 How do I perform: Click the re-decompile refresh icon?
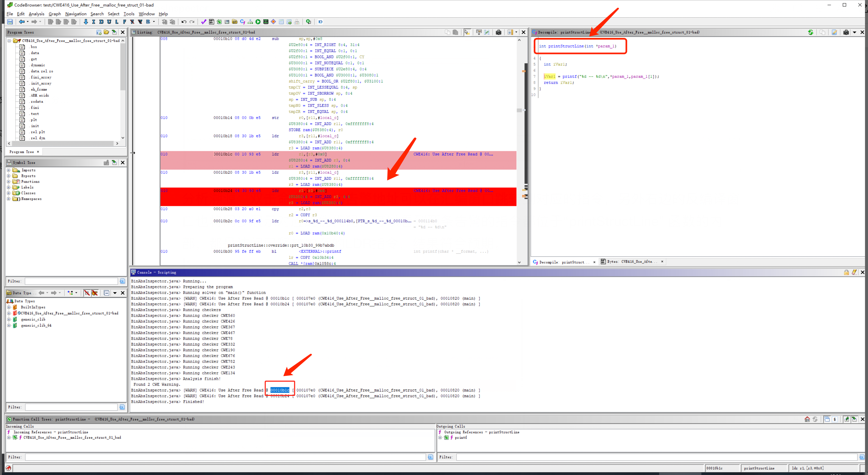[810, 32]
